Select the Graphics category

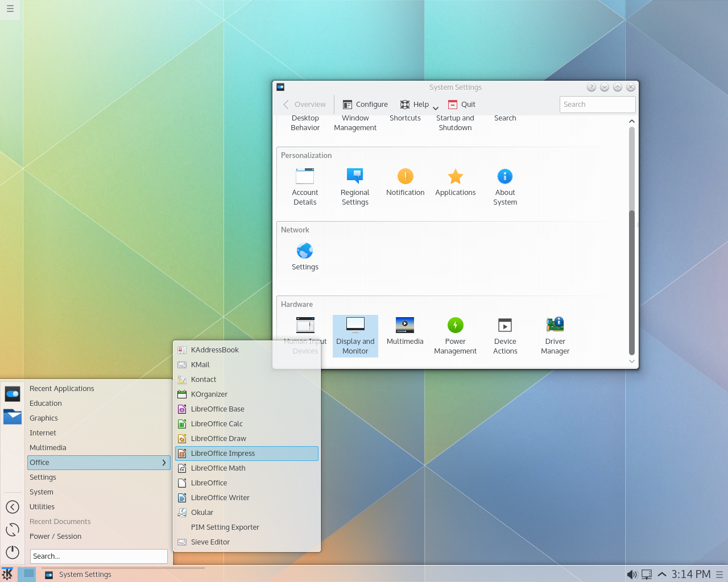point(99,418)
